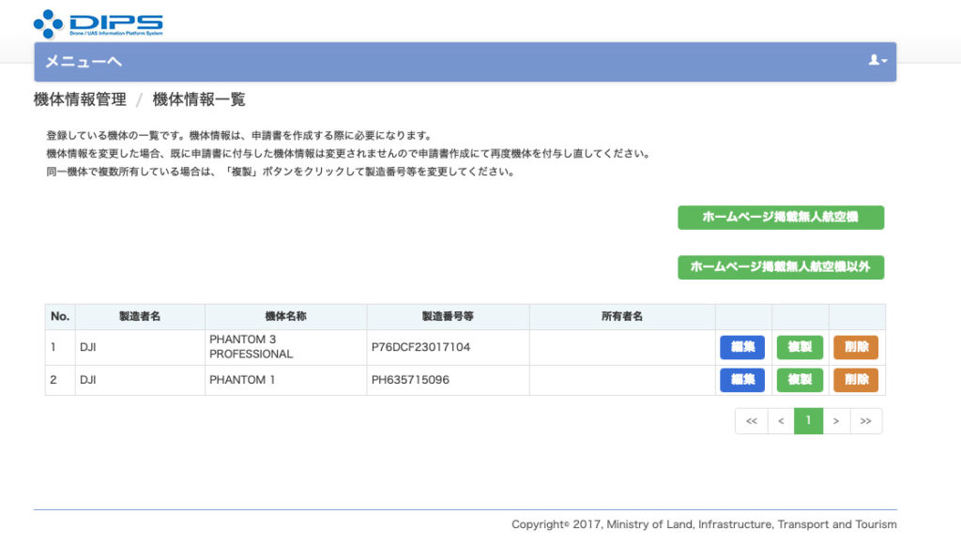Go to メニューへ in navigation bar
961x560 pixels.
tap(84, 62)
